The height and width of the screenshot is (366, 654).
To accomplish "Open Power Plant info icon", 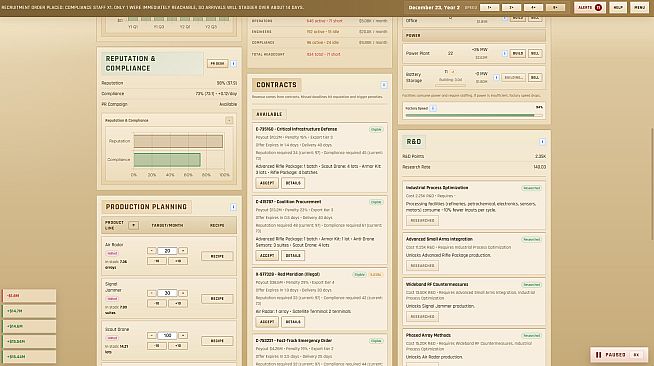I will coord(505,54).
